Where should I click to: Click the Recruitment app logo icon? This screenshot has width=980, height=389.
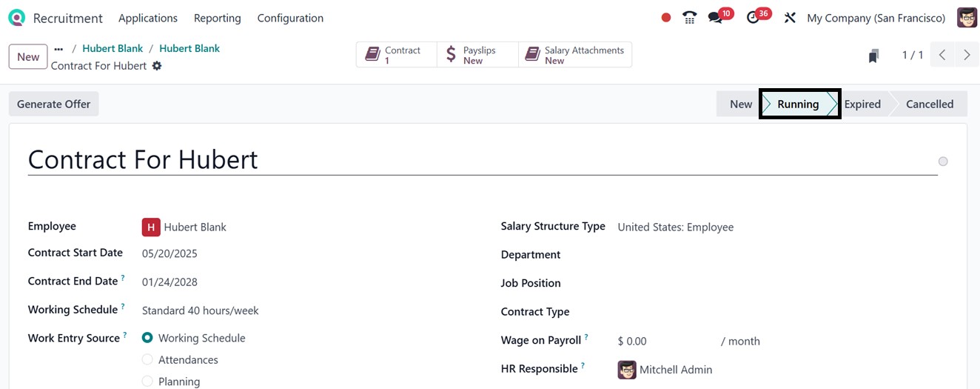16,18
